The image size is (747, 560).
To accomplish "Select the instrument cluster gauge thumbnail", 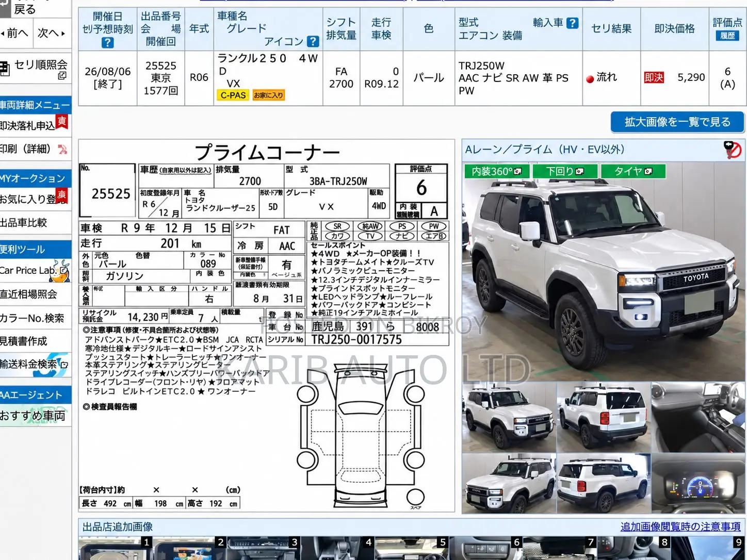I will click(x=699, y=483).
